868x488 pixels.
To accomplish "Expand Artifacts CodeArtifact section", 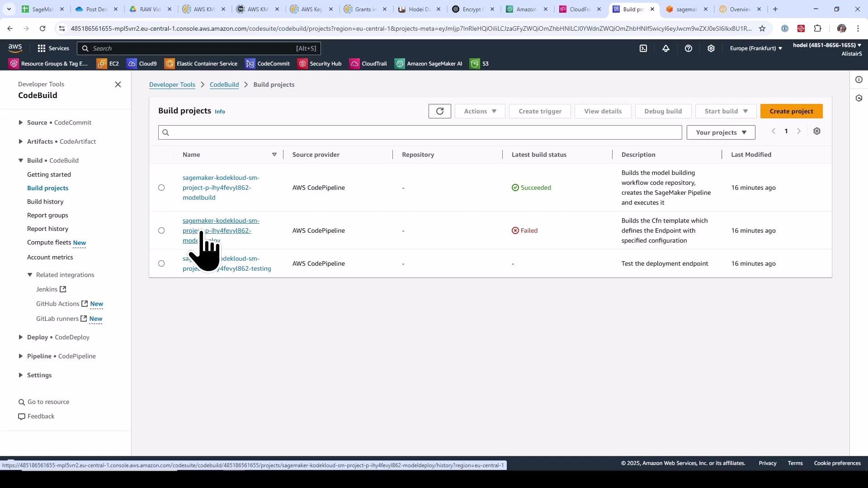I will pyautogui.click(x=21, y=141).
